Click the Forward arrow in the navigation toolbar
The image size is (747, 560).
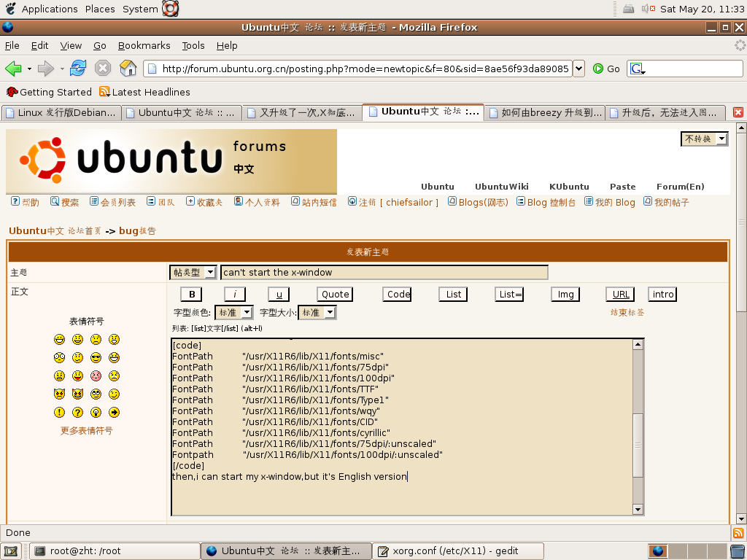[x=46, y=69]
